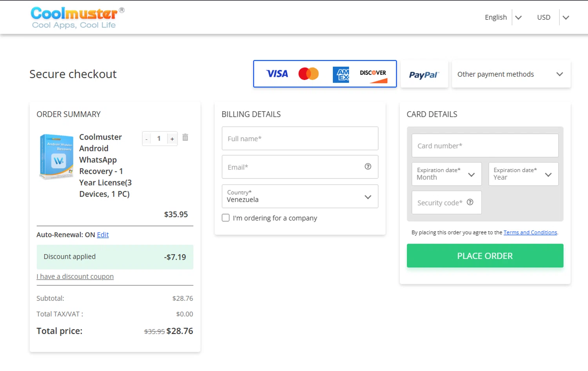Click the Coolmuster logo
Image resolution: width=588 pixels, height=371 pixels.
coord(77,18)
